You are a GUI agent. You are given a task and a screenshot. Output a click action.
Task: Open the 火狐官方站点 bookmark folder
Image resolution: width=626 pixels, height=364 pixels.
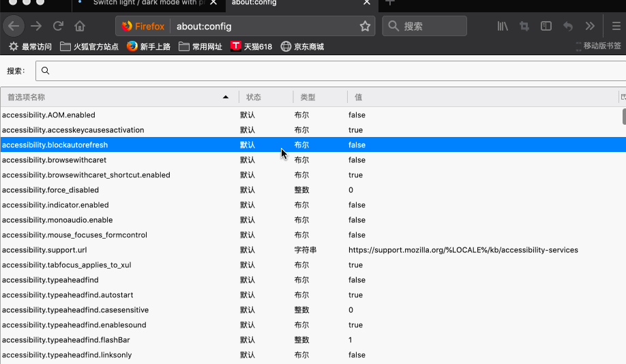[x=89, y=47]
